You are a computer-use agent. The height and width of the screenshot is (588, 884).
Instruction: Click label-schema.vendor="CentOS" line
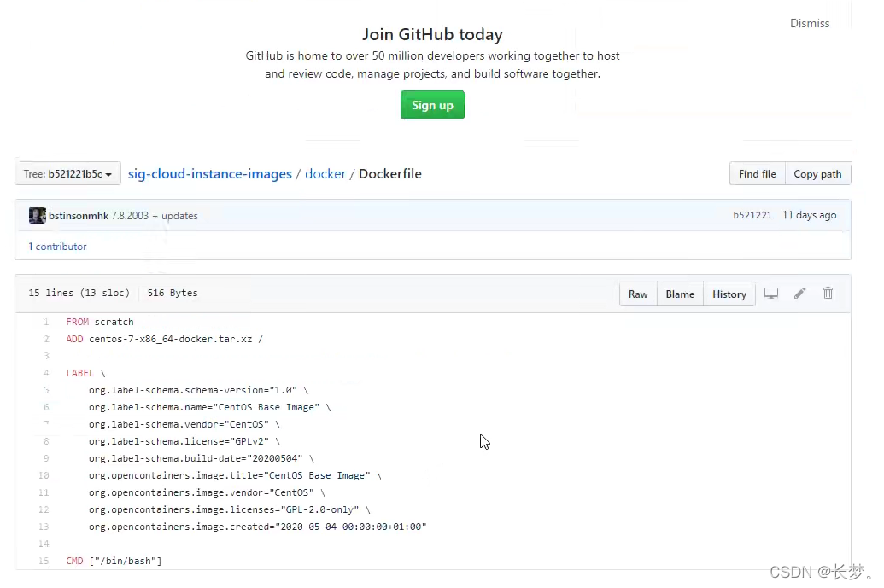click(x=184, y=424)
